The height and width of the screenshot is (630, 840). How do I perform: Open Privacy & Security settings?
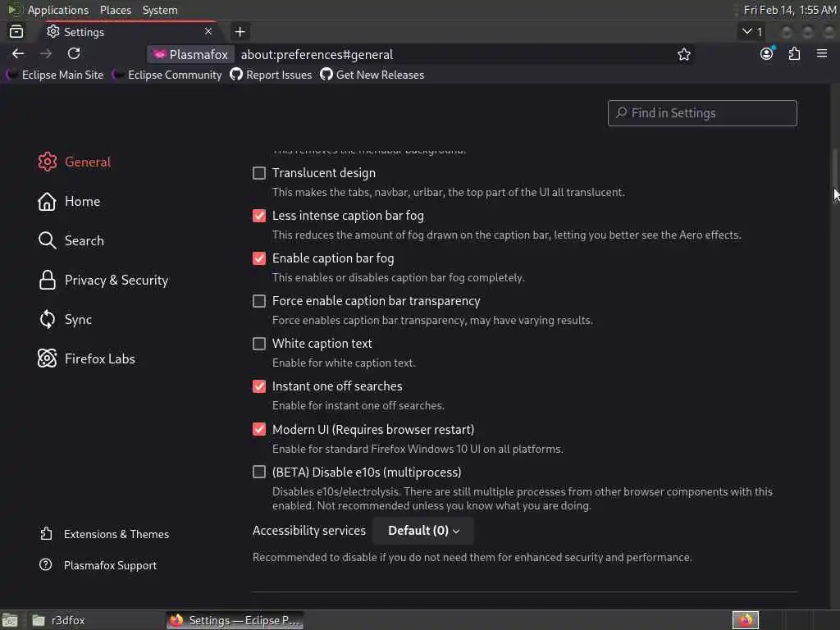click(x=103, y=281)
